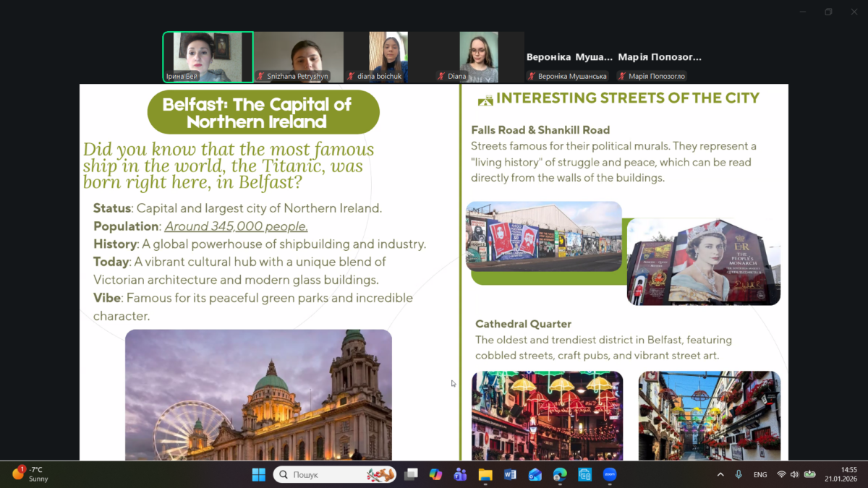Open Microsoft Edge from the taskbar

[x=560, y=475]
